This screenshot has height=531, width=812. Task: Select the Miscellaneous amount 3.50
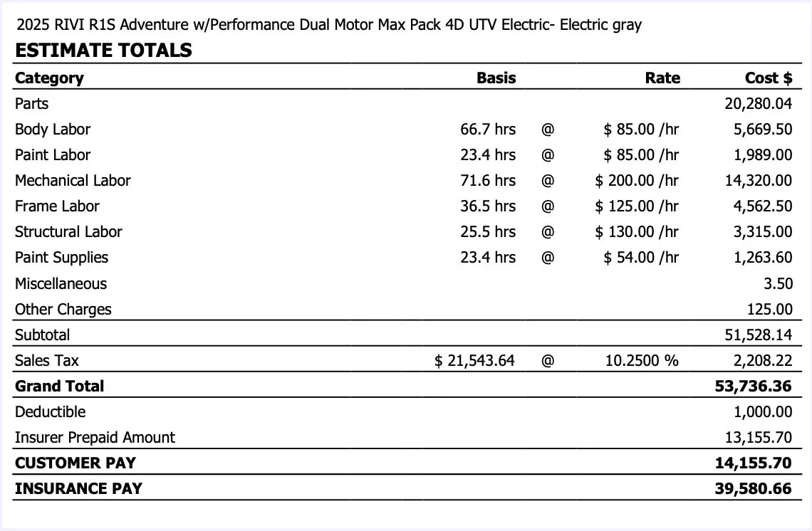point(779,283)
